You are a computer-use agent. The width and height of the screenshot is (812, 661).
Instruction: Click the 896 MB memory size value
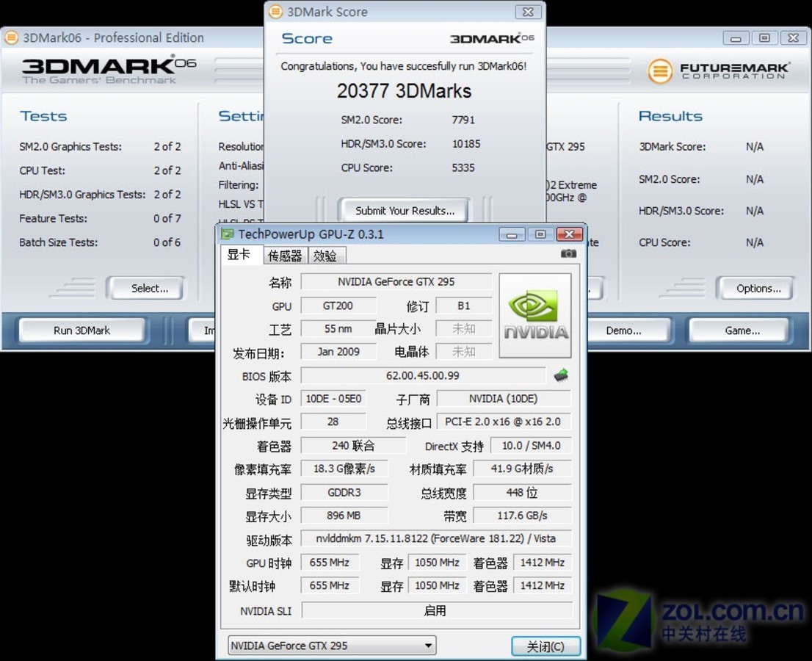[344, 516]
